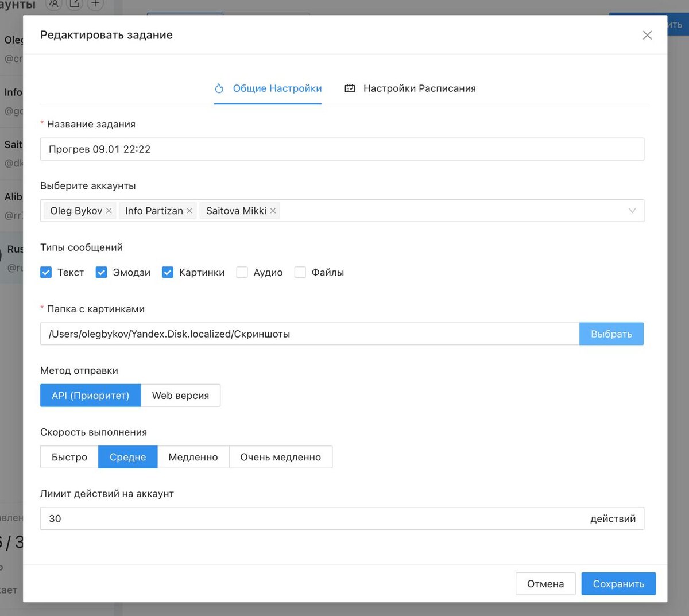Click the pictures folder path field
The image size is (689, 616).
(309, 334)
